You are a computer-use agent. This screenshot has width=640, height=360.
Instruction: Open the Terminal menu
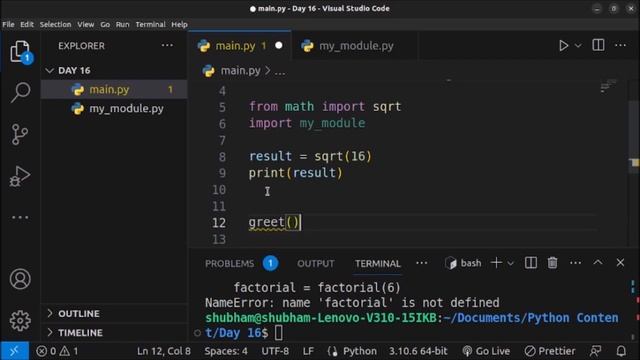pos(151,24)
